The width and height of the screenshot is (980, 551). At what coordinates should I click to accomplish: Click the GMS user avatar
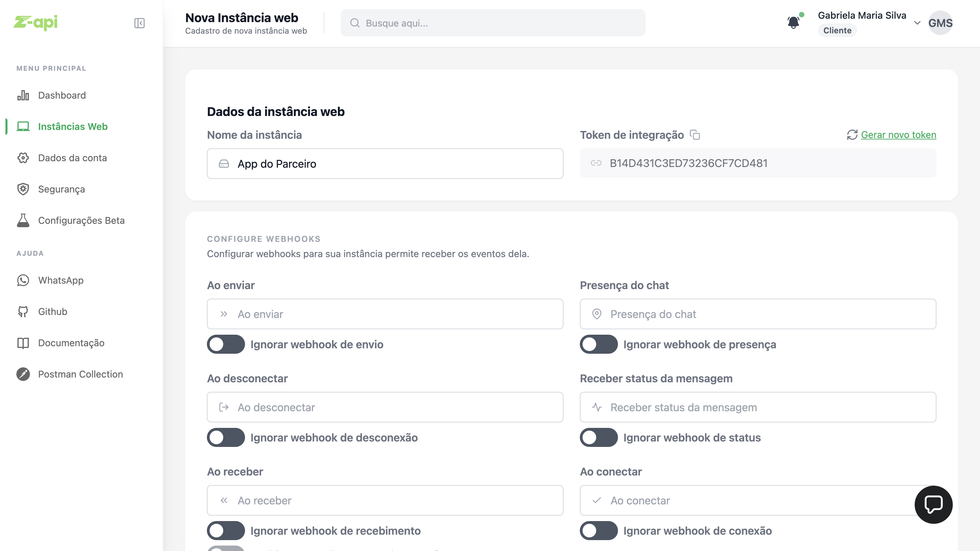(940, 23)
